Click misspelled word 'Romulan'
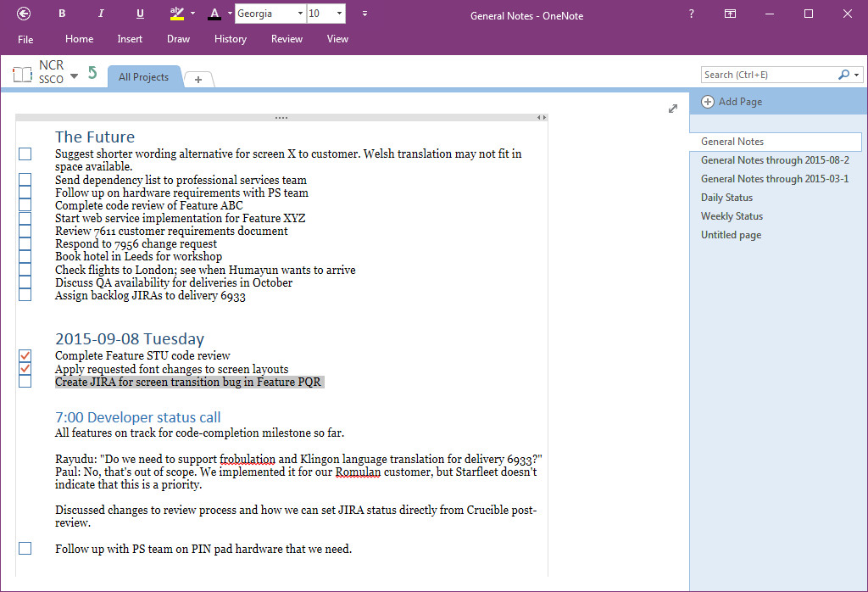 (x=359, y=472)
